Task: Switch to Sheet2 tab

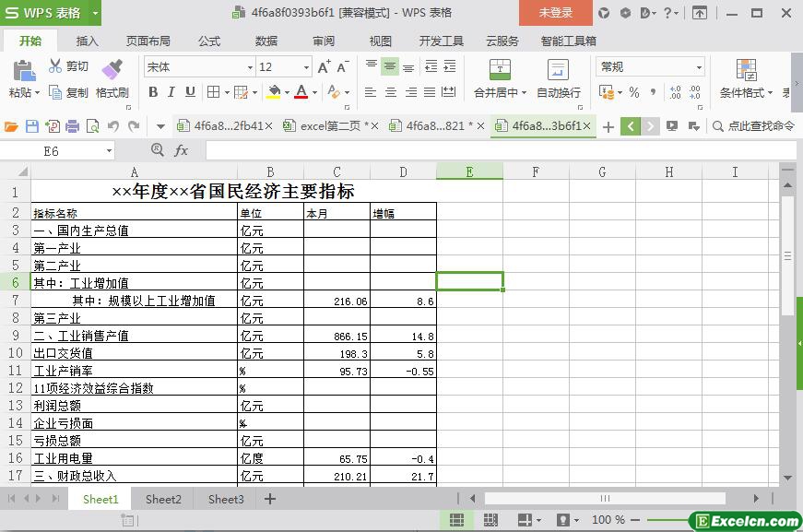Action: [x=163, y=499]
